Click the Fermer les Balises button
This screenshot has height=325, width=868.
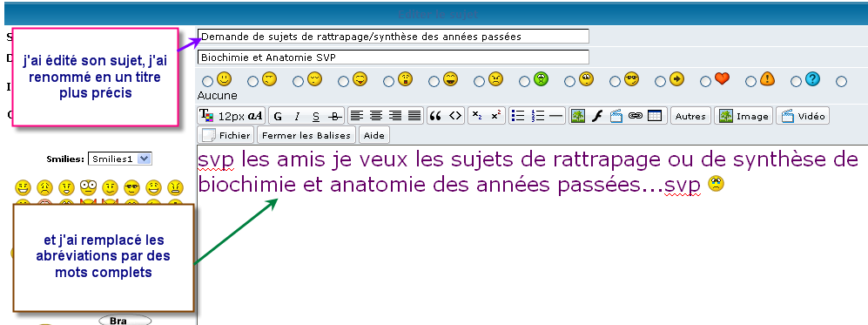pos(306,135)
